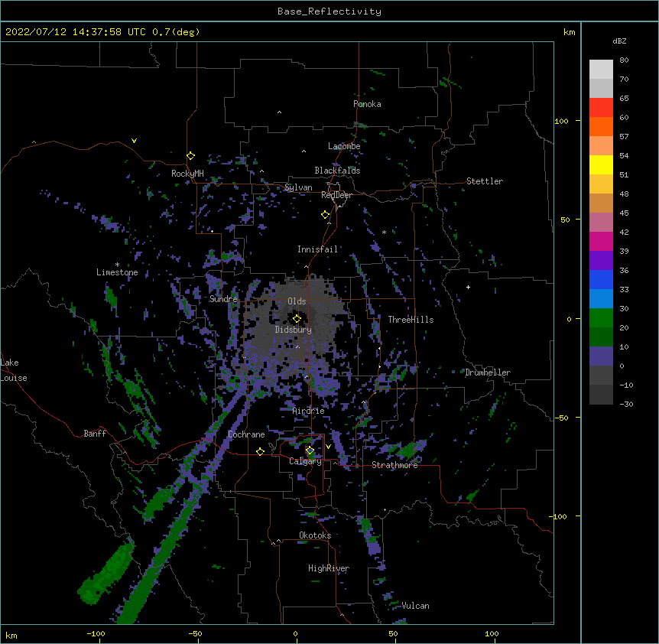Click the Blackfalds town label
This screenshot has height=644, width=659.
click(337, 171)
